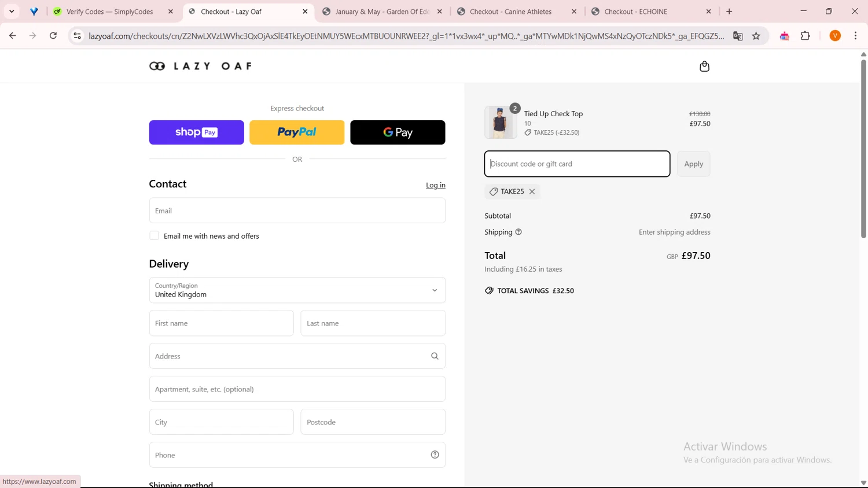Toggle Email me with news and offers
The image size is (868, 488).
click(154, 235)
